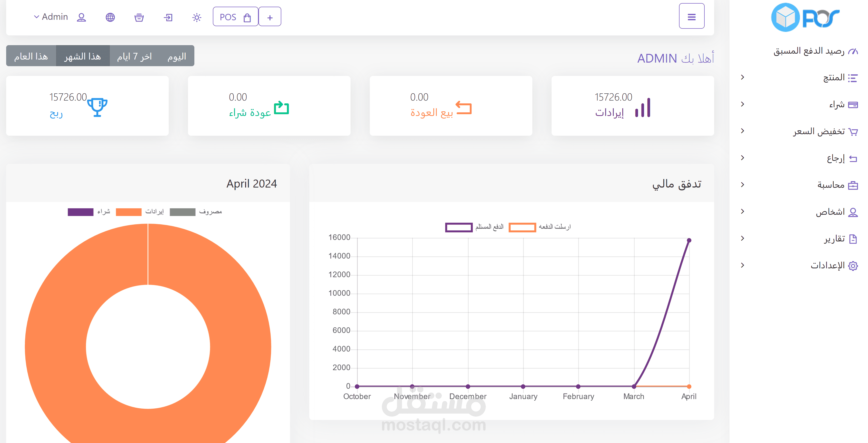868x443 pixels.
Task: Click the تقارير document icon in sidebar
Action: coord(853,239)
